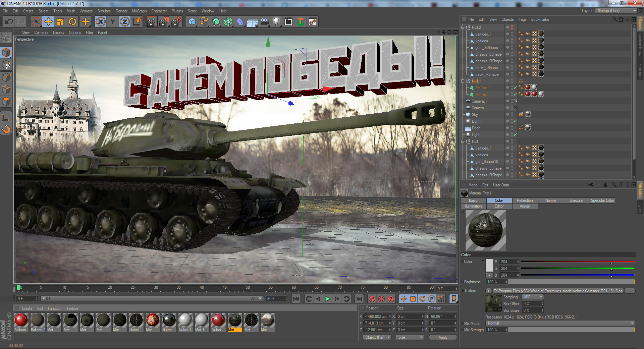Click the color swatch preview
This screenshot has height=349, width=644.
click(x=489, y=265)
